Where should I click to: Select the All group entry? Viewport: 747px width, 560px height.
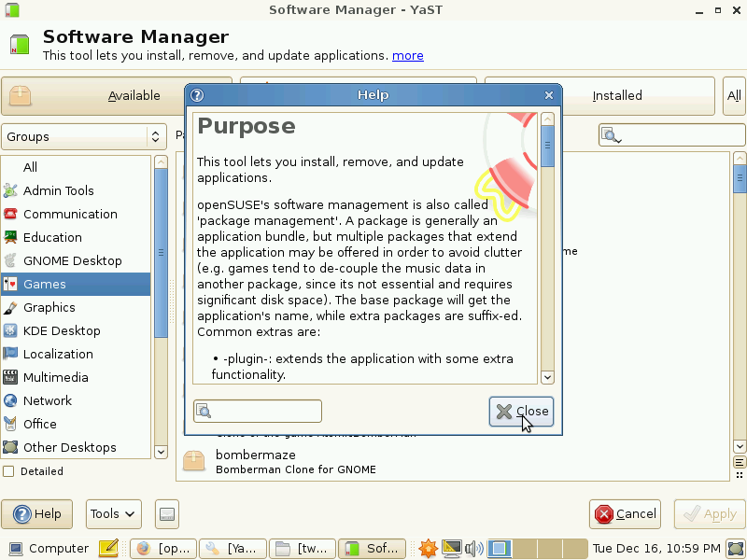[76, 168]
